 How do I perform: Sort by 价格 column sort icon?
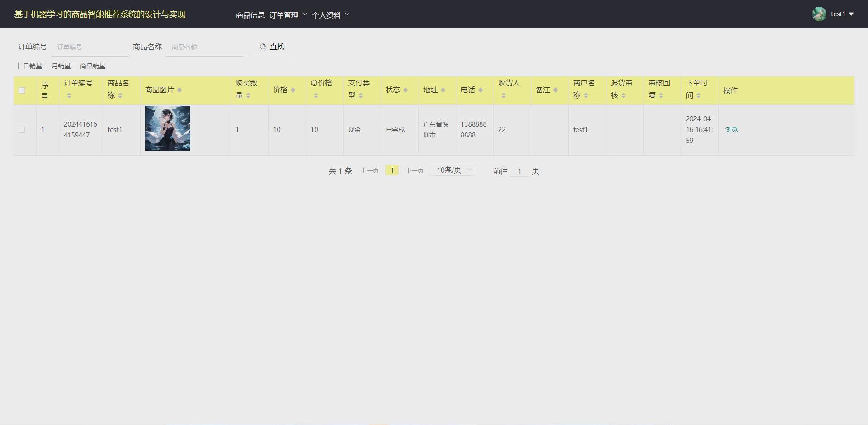coord(293,90)
